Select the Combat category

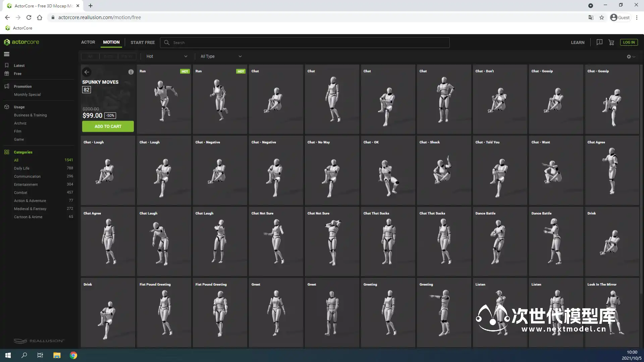click(x=20, y=192)
